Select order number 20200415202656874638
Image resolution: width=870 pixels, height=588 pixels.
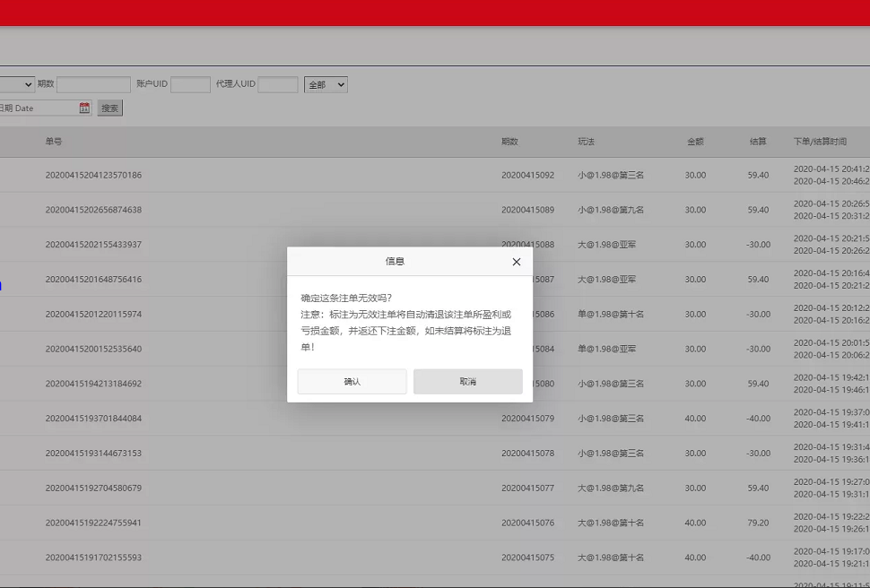coord(93,210)
